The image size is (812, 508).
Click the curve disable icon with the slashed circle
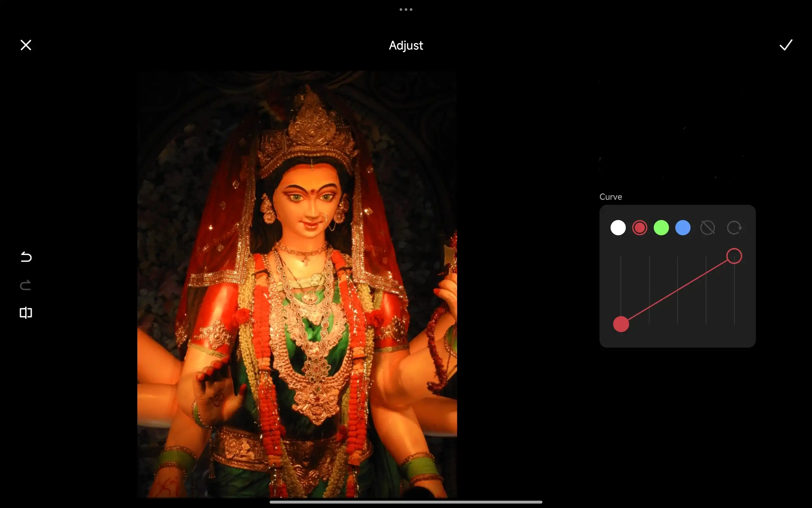[708, 228]
